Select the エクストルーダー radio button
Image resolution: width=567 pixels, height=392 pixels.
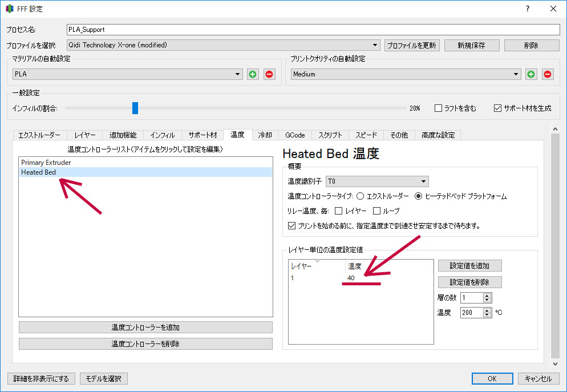coord(360,196)
